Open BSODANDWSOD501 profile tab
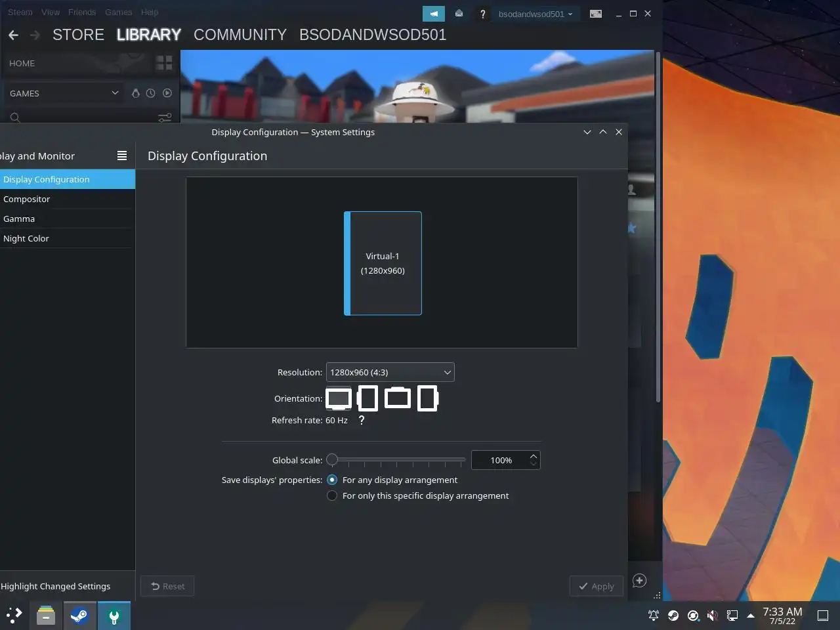This screenshot has height=630, width=840. (373, 35)
